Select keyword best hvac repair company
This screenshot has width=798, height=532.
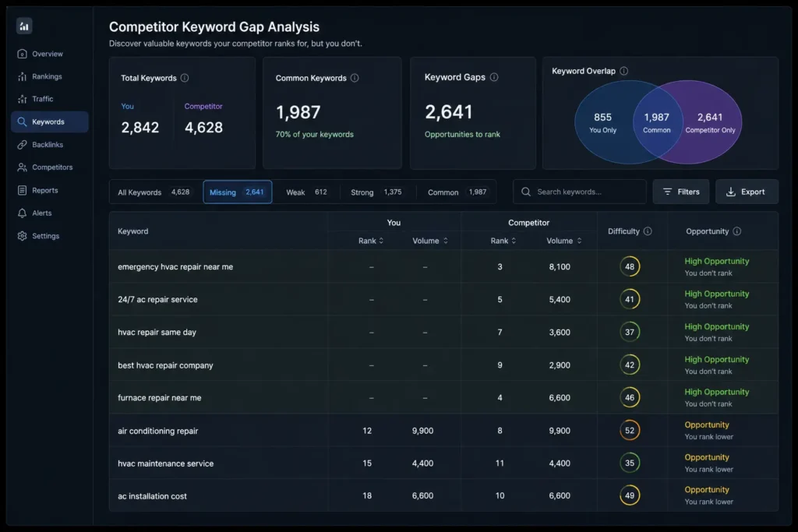tap(165, 365)
